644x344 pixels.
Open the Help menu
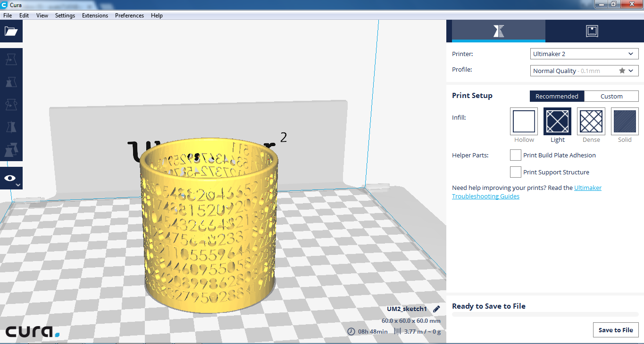pos(157,16)
